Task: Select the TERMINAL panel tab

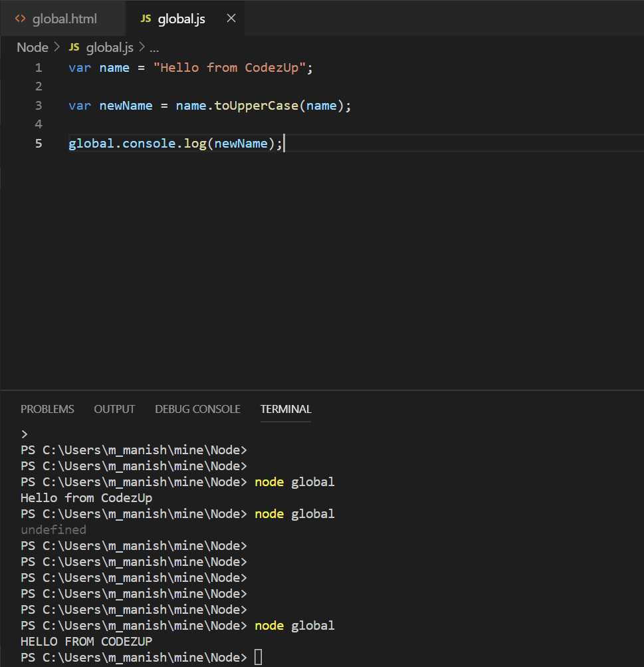Action: pos(286,409)
